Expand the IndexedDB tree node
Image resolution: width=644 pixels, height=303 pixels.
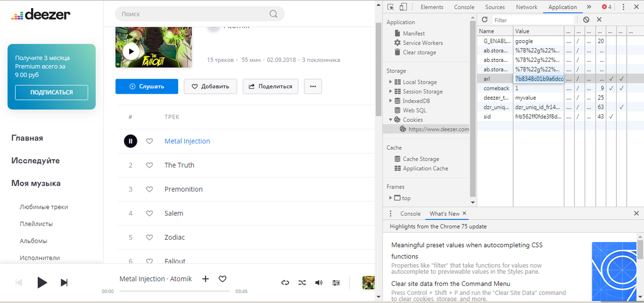[390, 101]
